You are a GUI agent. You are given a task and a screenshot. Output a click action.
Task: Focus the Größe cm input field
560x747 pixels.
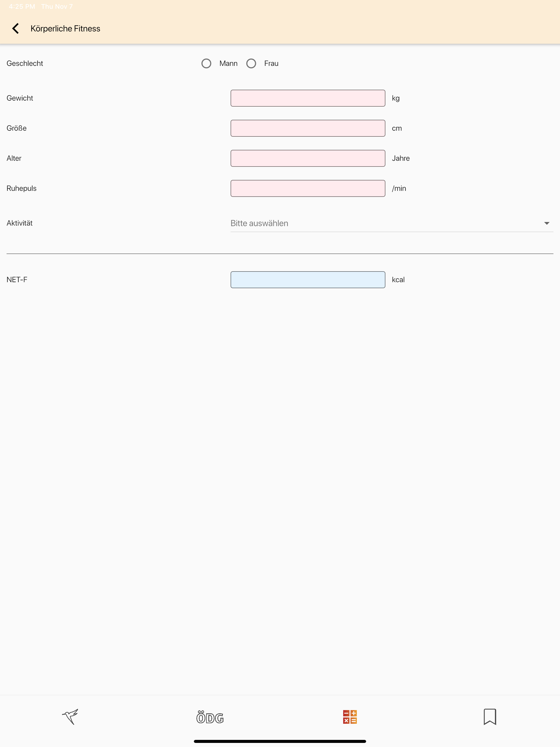coord(308,128)
